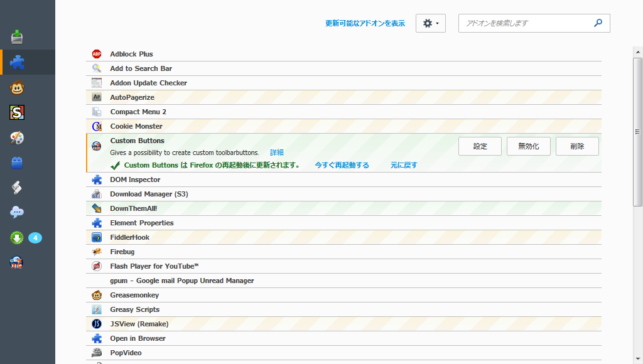Screen dimensions: 643x364
Task: Click 今すぐ再起動する restart link
Action: [x=342, y=165]
